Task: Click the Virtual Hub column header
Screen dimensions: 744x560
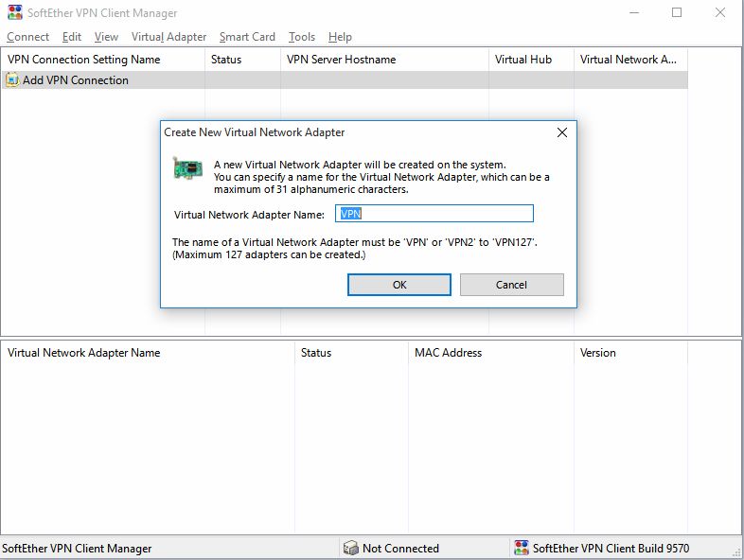Action: 531,60
